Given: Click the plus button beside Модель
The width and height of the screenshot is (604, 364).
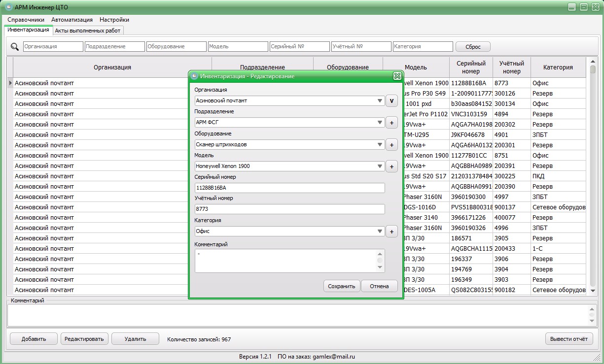Looking at the screenshot, I should point(391,166).
